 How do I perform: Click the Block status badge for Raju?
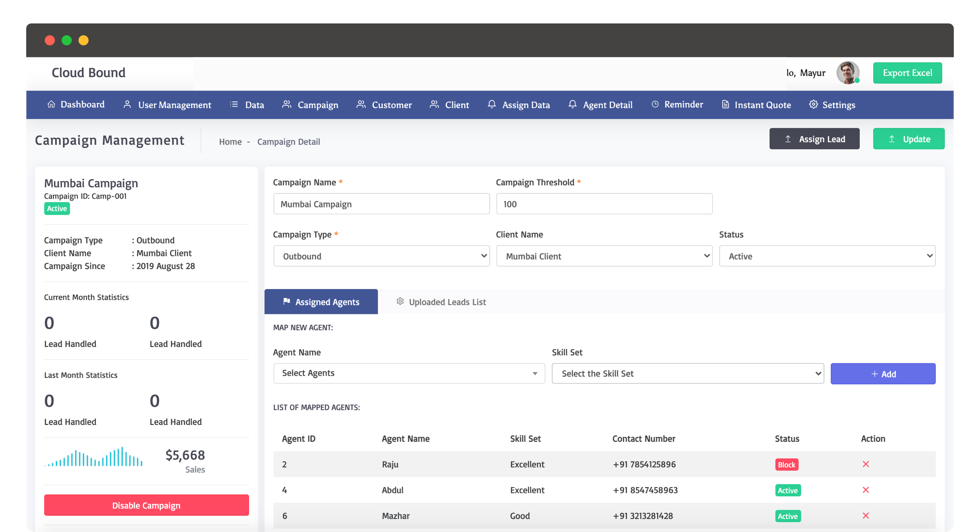click(787, 464)
